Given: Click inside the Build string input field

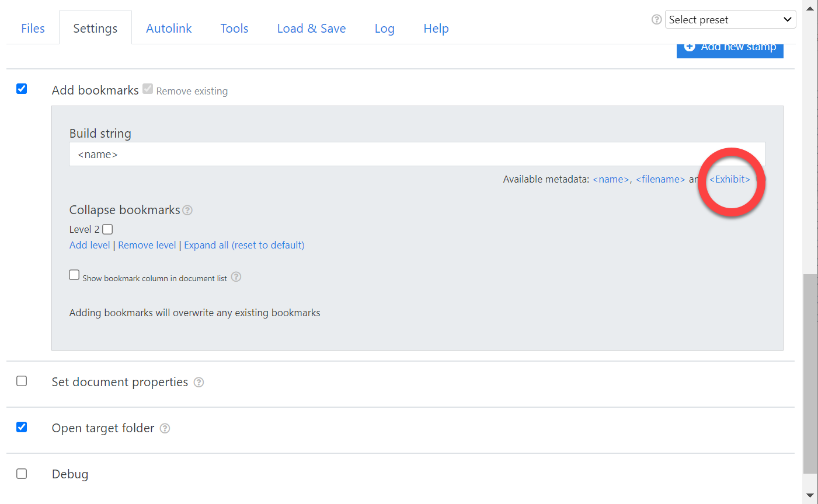Looking at the screenshot, I should coord(409,154).
